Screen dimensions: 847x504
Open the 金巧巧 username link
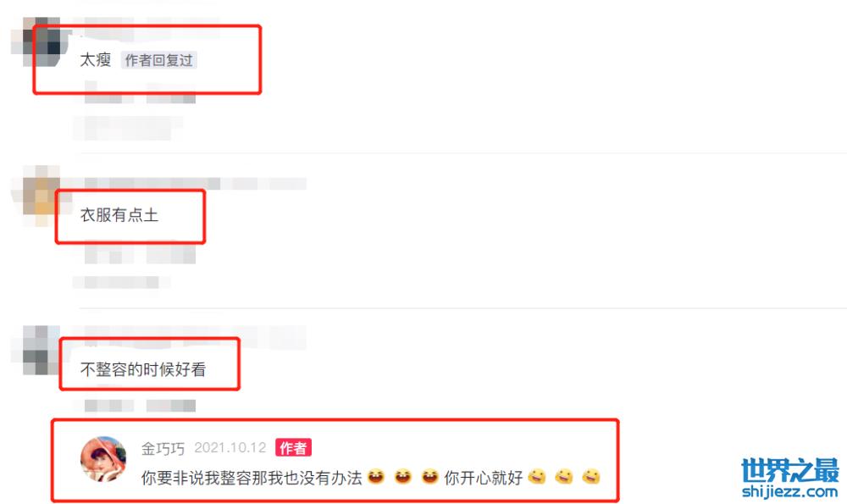163,448
